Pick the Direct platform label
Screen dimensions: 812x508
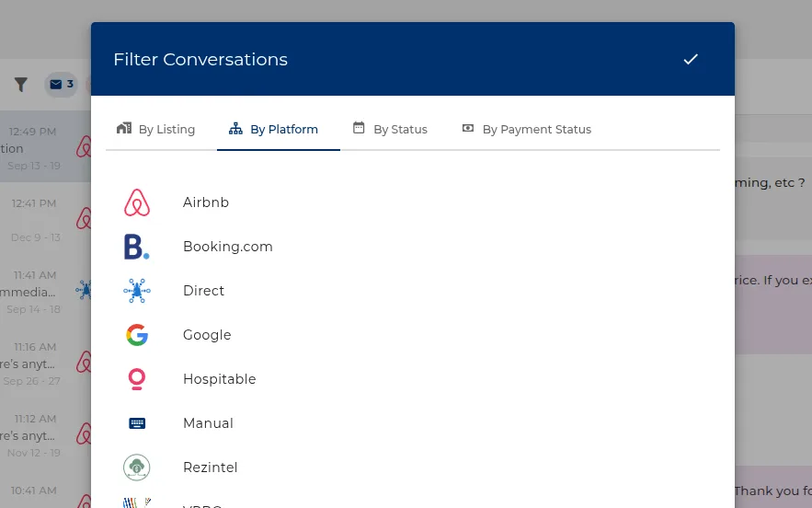click(203, 291)
